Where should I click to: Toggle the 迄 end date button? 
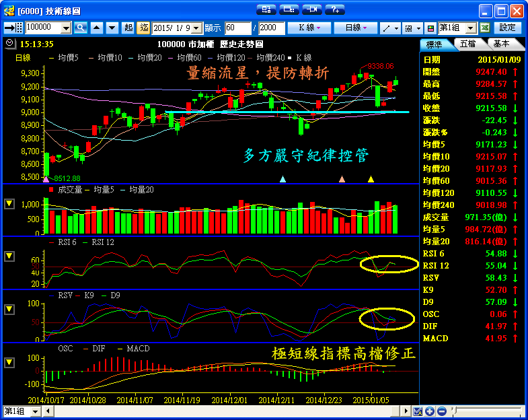pyautogui.click(x=144, y=28)
